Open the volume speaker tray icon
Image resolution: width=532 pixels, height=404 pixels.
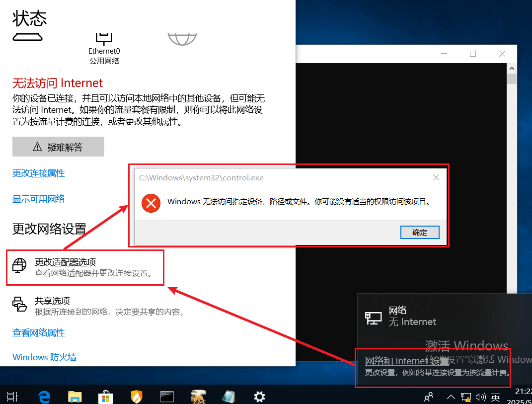480,397
